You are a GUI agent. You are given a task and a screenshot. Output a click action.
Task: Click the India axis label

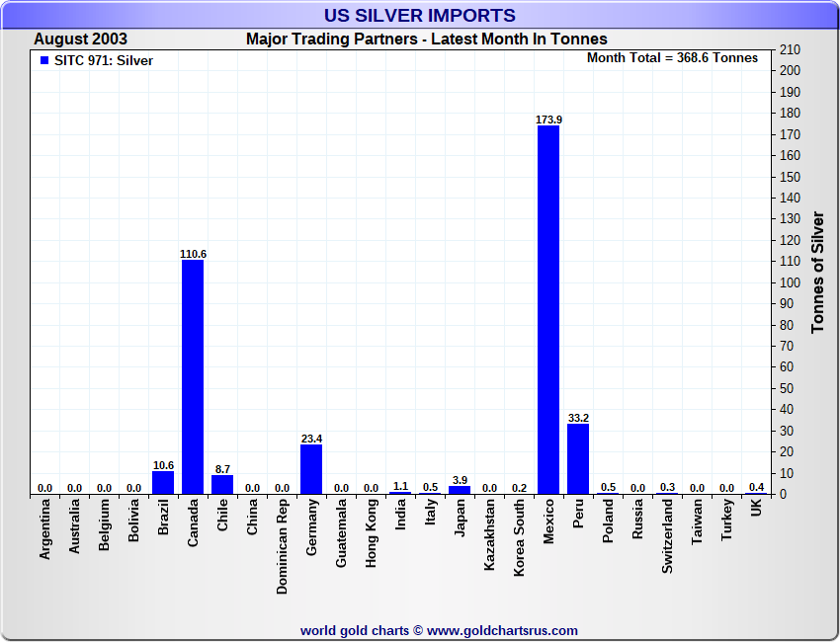(x=400, y=514)
